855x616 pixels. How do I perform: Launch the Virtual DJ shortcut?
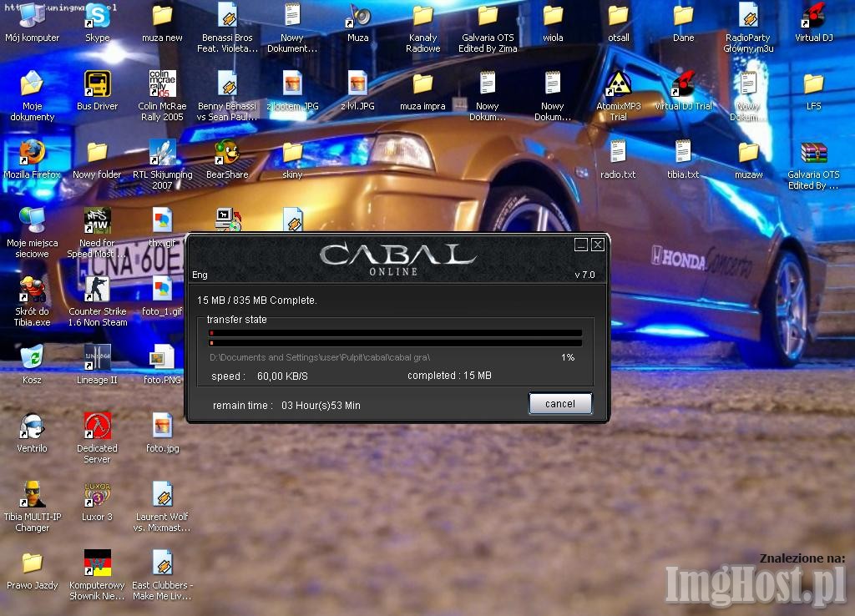[813, 17]
